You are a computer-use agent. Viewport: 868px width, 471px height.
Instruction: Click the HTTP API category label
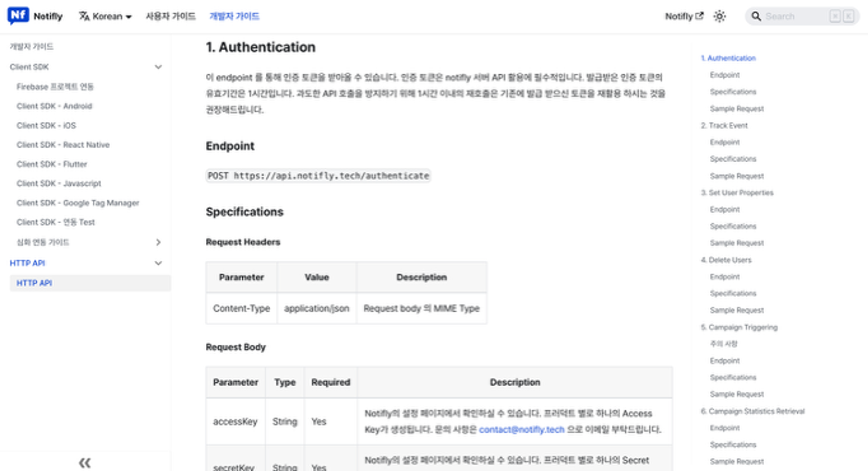point(27,263)
